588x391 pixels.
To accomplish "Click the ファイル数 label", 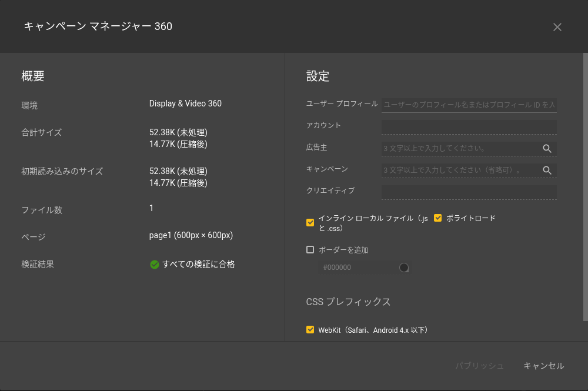I will [x=42, y=210].
